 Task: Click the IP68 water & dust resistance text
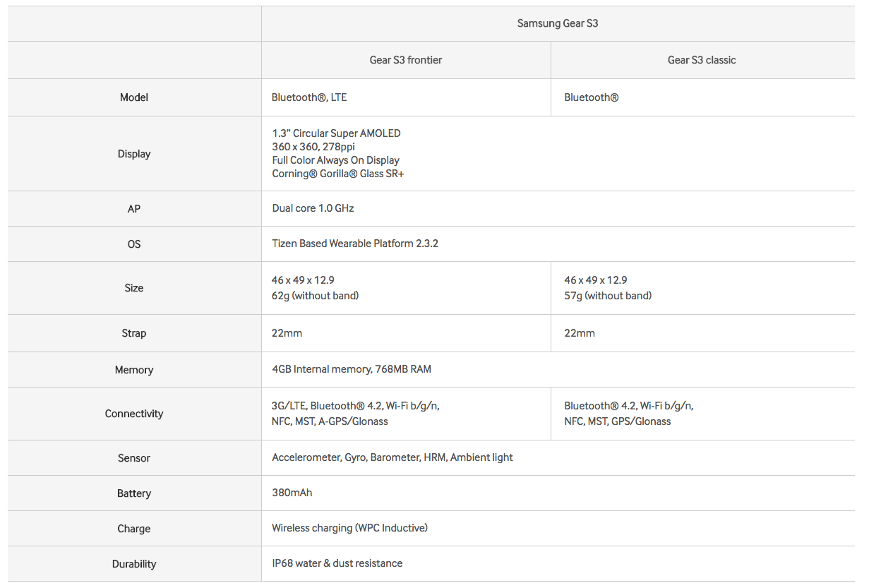[x=337, y=563]
